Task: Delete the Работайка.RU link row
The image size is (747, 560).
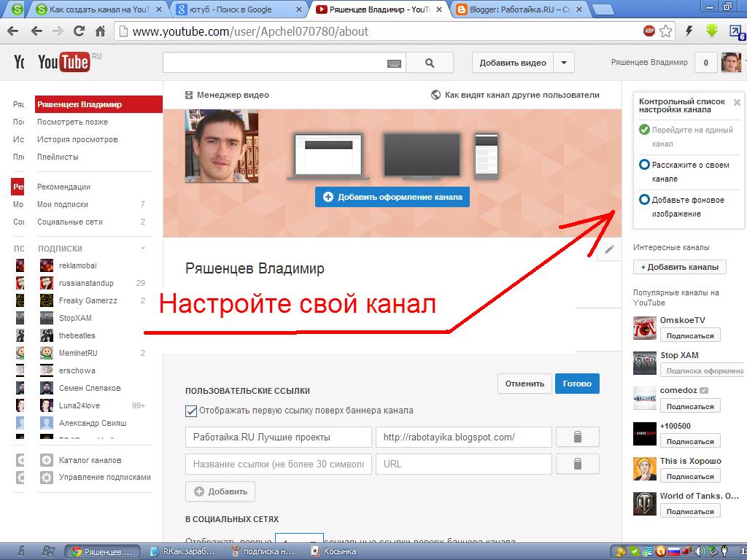Action: coord(578,437)
